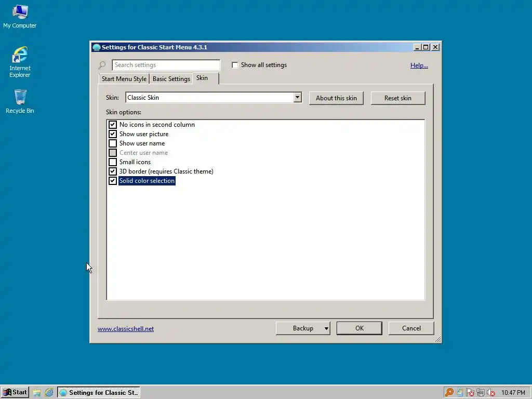Image resolution: width=532 pixels, height=399 pixels.
Task: Toggle 3D border (requires Classic theme)
Action: pos(113,171)
